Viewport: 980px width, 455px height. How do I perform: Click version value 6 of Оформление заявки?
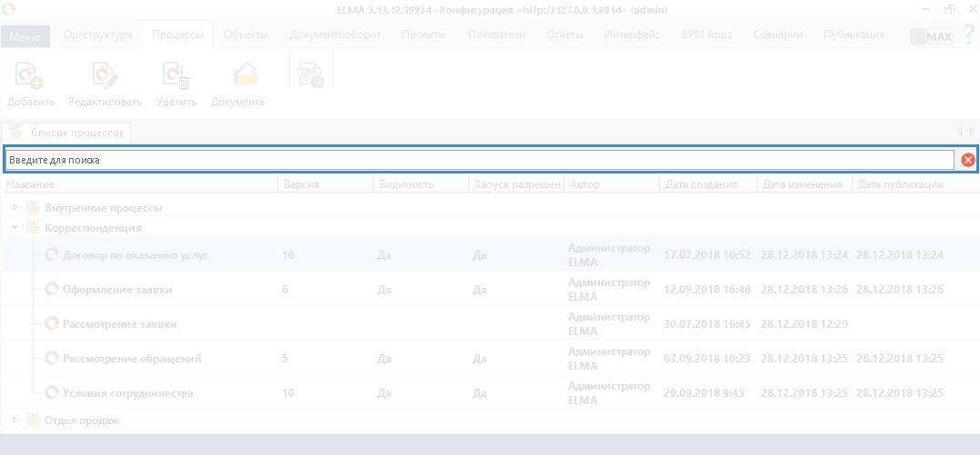(285, 290)
